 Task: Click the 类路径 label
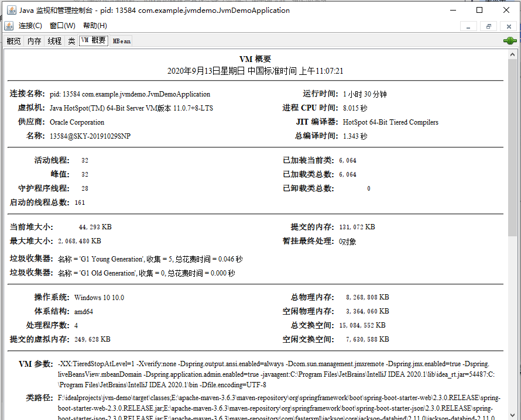40,397
